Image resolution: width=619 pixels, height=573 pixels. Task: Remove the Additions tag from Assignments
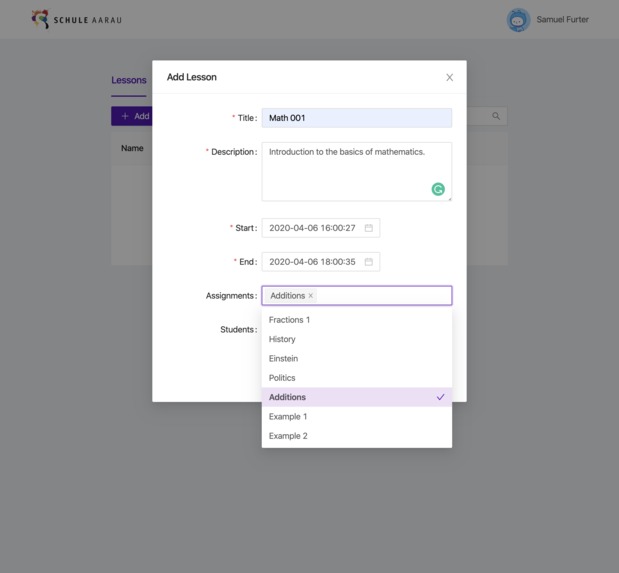(x=311, y=296)
